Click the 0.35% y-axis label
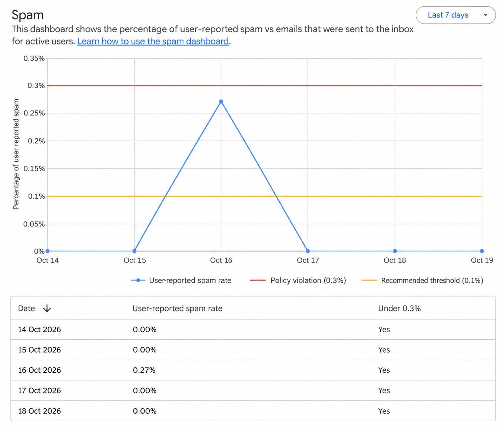The height and width of the screenshot is (429, 504). (x=34, y=59)
